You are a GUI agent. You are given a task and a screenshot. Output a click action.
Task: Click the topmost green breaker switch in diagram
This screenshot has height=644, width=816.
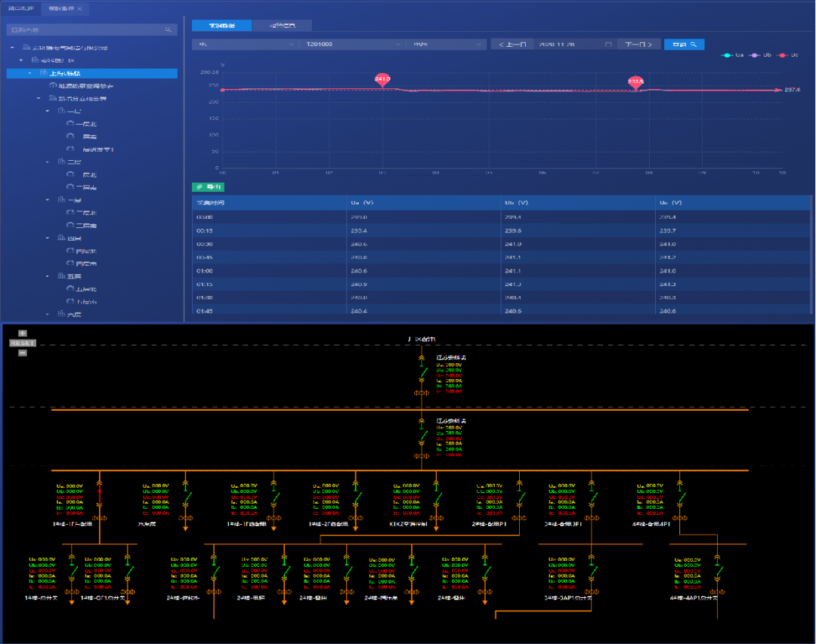tap(425, 374)
